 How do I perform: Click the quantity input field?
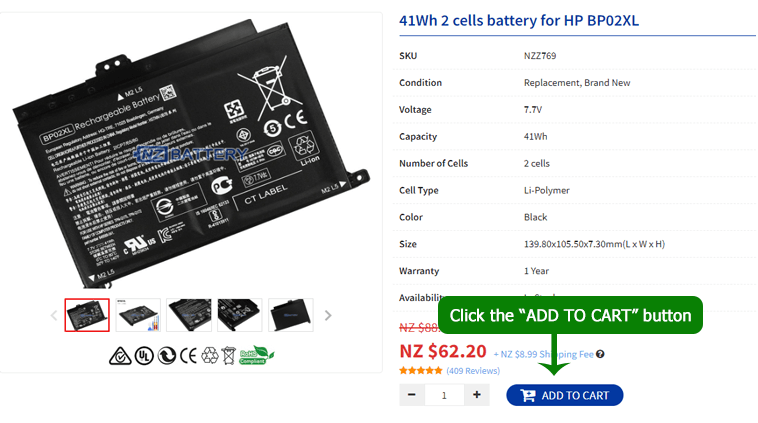click(444, 395)
